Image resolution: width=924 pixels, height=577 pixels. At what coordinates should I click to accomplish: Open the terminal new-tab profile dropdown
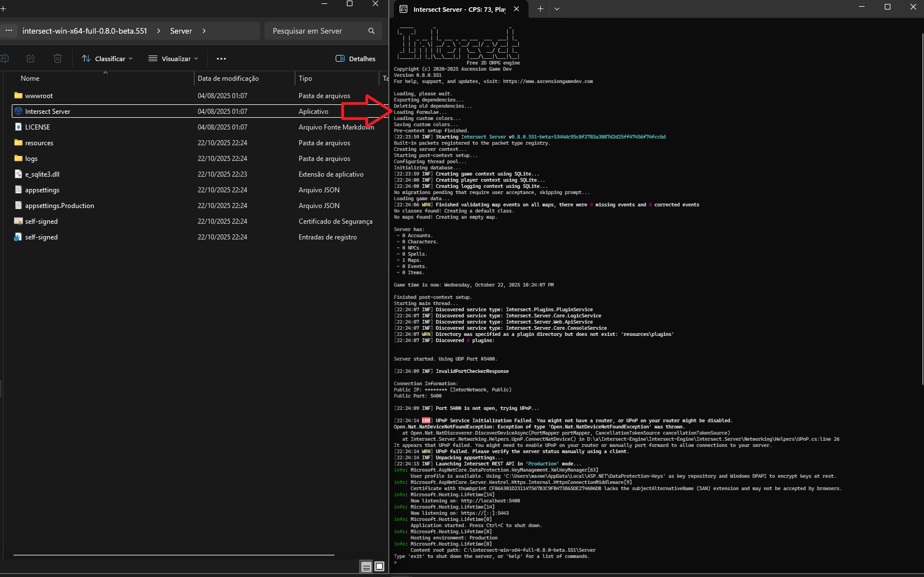[557, 9]
